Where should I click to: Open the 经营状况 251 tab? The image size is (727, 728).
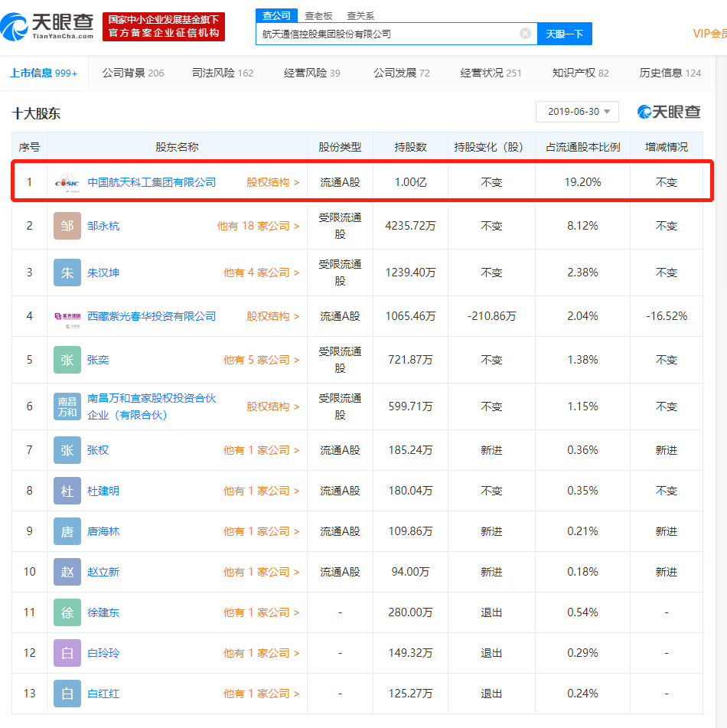click(491, 73)
